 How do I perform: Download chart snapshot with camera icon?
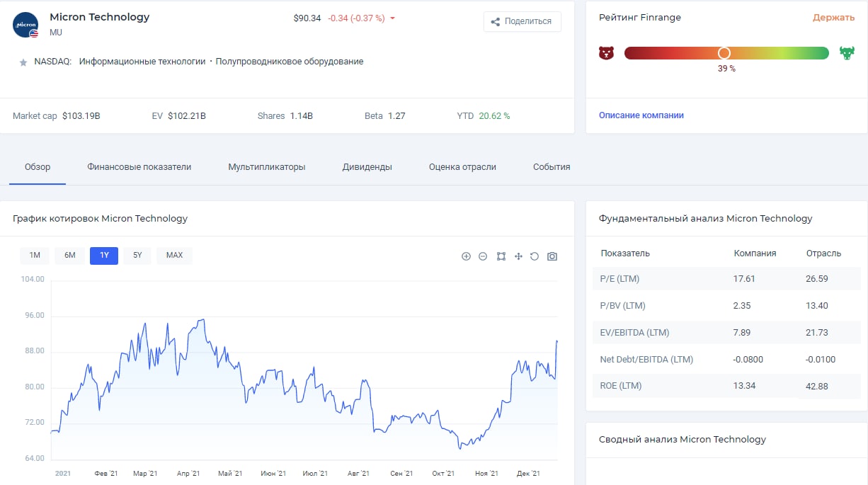(x=552, y=256)
